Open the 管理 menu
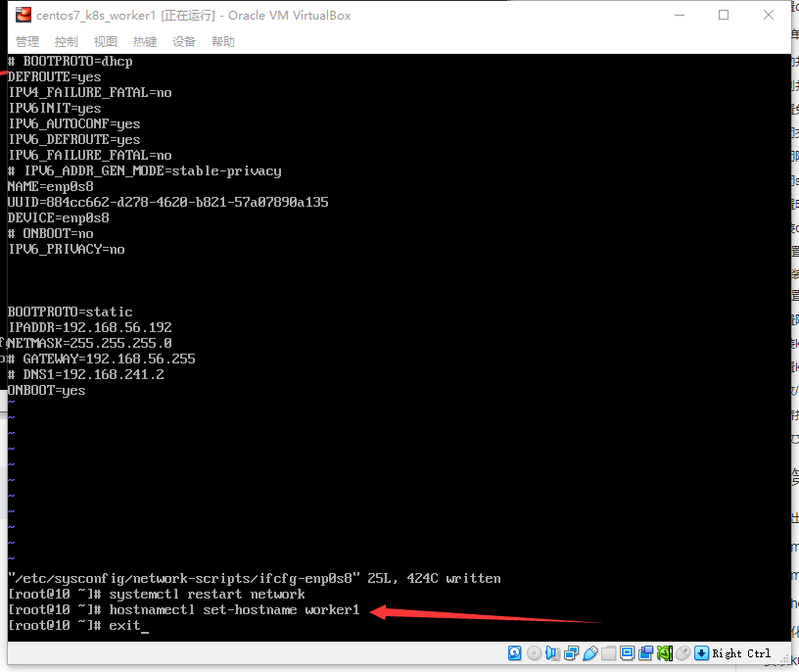The width and height of the screenshot is (799, 672). (x=27, y=42)
